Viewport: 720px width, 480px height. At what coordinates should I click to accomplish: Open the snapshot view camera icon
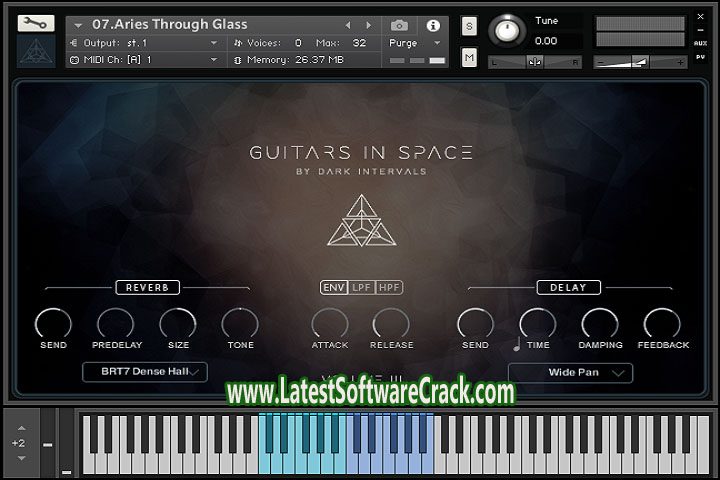[x=399, y=25]
